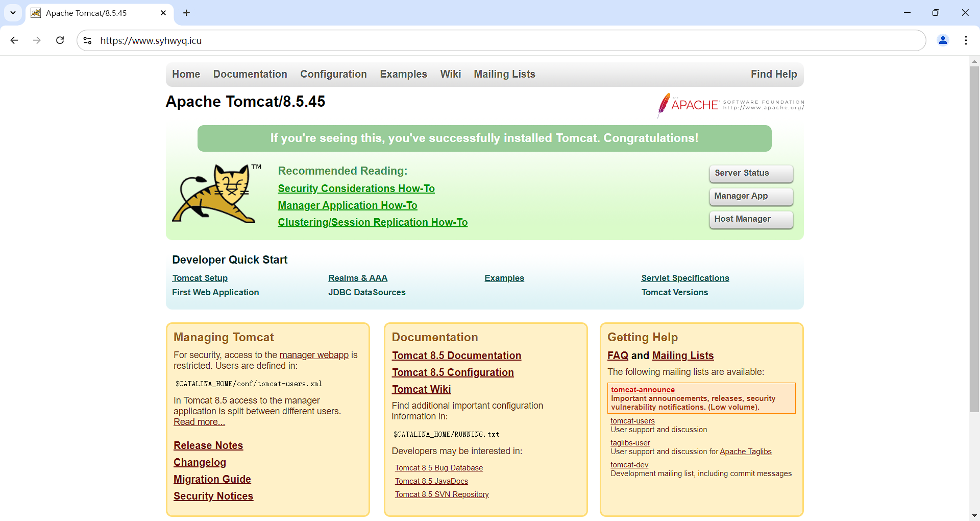Open Tomcat 8.5 Configuration link
The width and height of the screenshot is (980, 521).
[453, 372]
